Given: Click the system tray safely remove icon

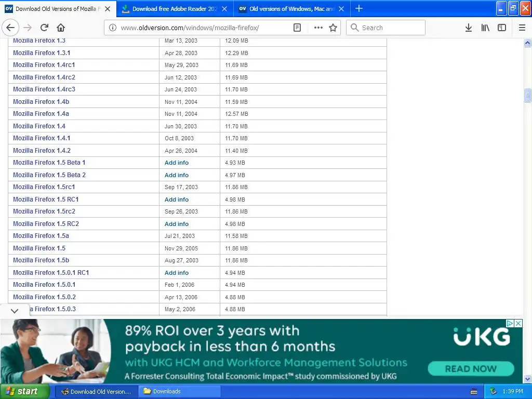Looking at the screenshot, I should (494, 392).
